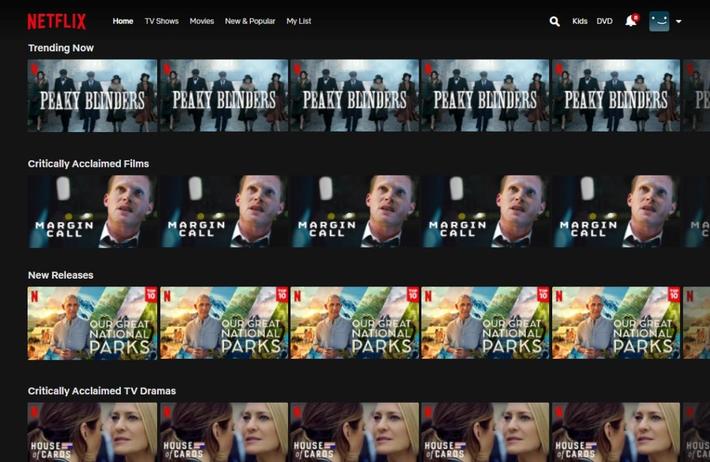Viewport: 710px width, 462px height.
Task: Open the TV Shows menu item
Action: pos(162,21)
